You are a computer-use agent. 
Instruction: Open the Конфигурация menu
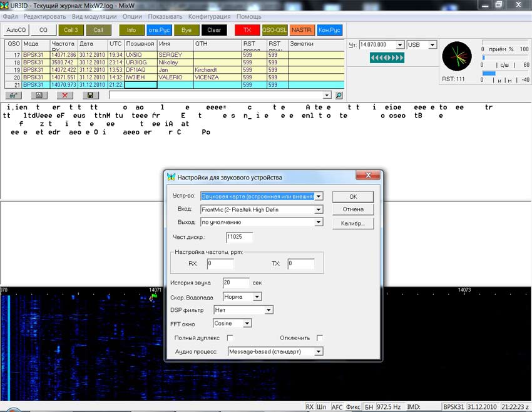pyautogui.click(x=209, y=16)
